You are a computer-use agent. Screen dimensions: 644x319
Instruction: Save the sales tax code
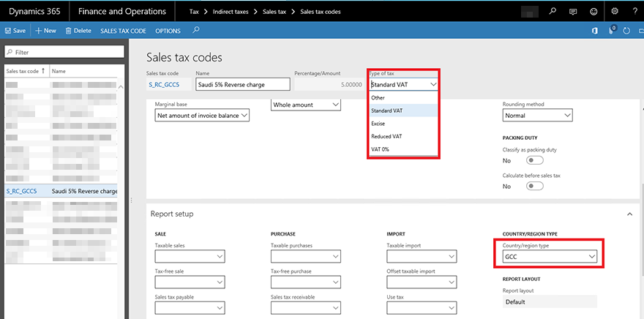(x=15, y=31)
